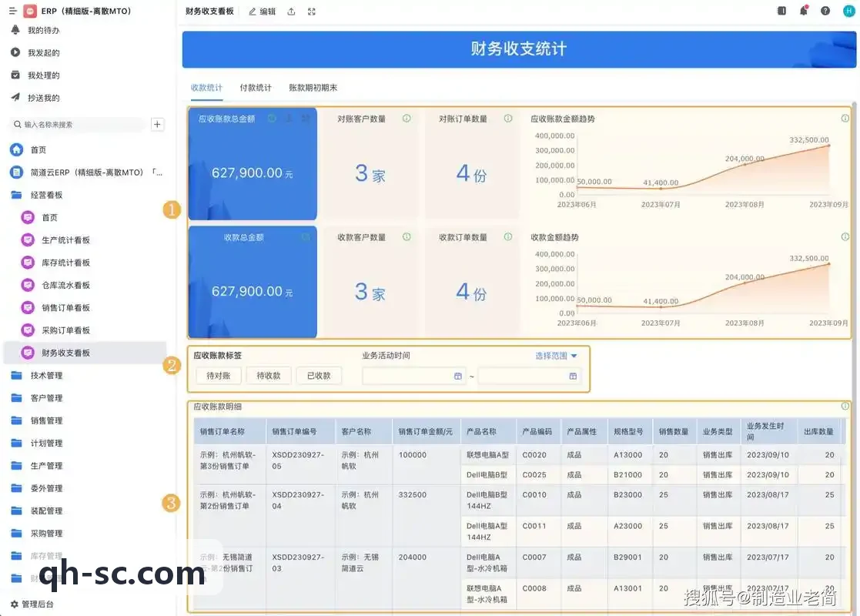
Task: Open end date calendar icon
Action: tap(573, 376)
